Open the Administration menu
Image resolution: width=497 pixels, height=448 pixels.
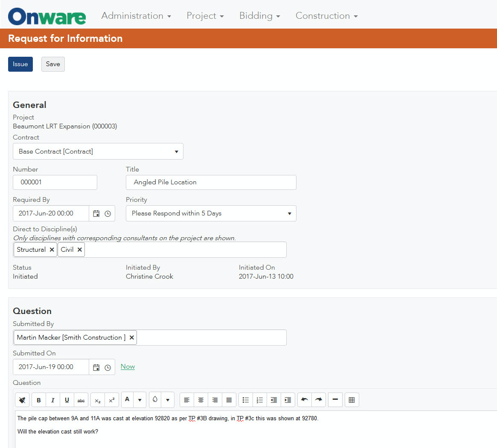pyautogui.click(x=136, y=15)
